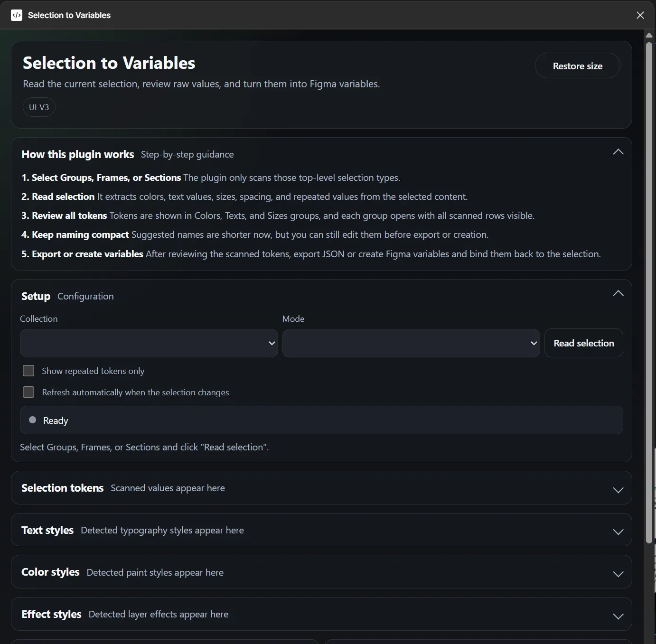This screenshot has height=644, width=656.
Task: Click the Restore size button
Action: pyautogui.click(x=577, y=66)
